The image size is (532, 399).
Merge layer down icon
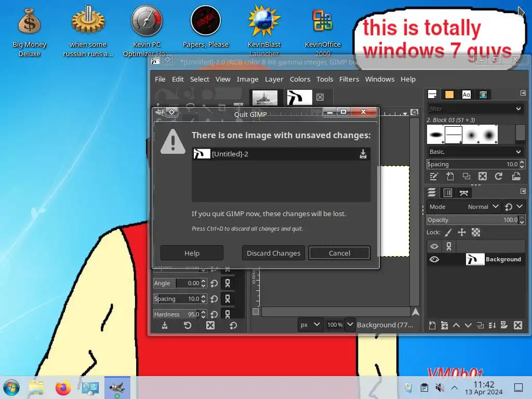pos(493,325)
